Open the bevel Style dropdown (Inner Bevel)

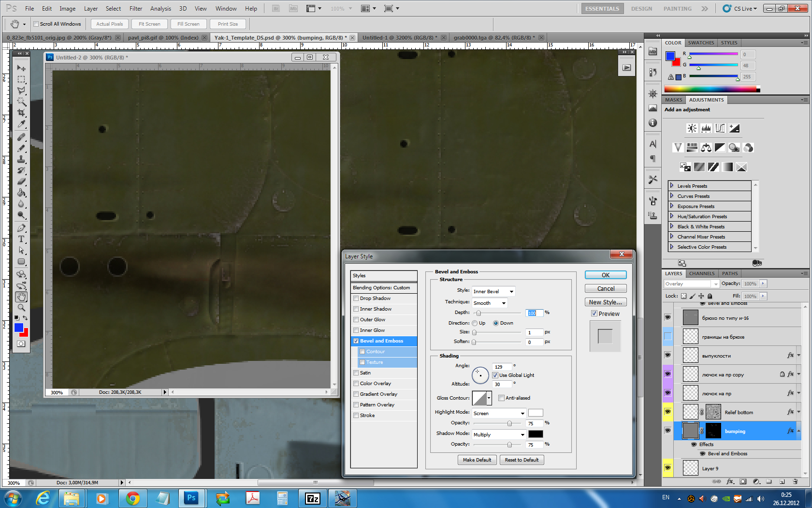click(493, 291)
